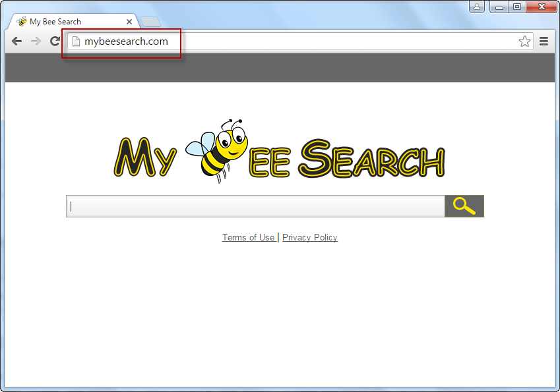Submit search with the magnifying glass button
Image resolution: width=560 pixels, height=392 pixels.
click(x=464, y=206)
